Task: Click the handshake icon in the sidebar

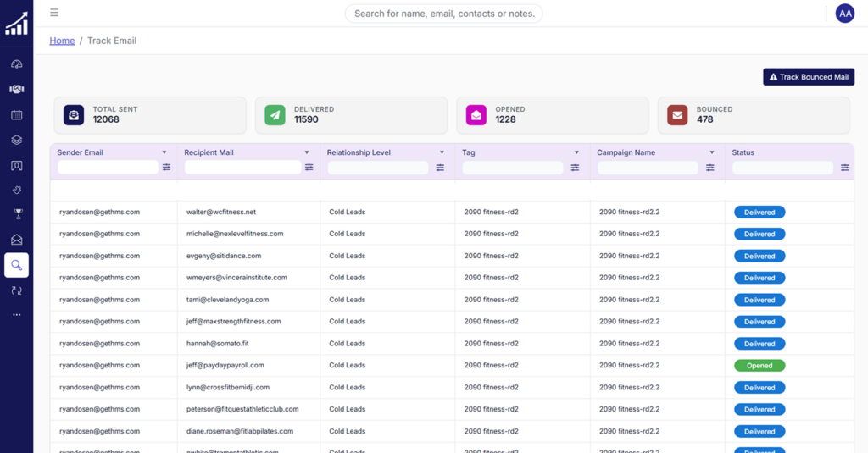Action: click(x=16, y=89)
